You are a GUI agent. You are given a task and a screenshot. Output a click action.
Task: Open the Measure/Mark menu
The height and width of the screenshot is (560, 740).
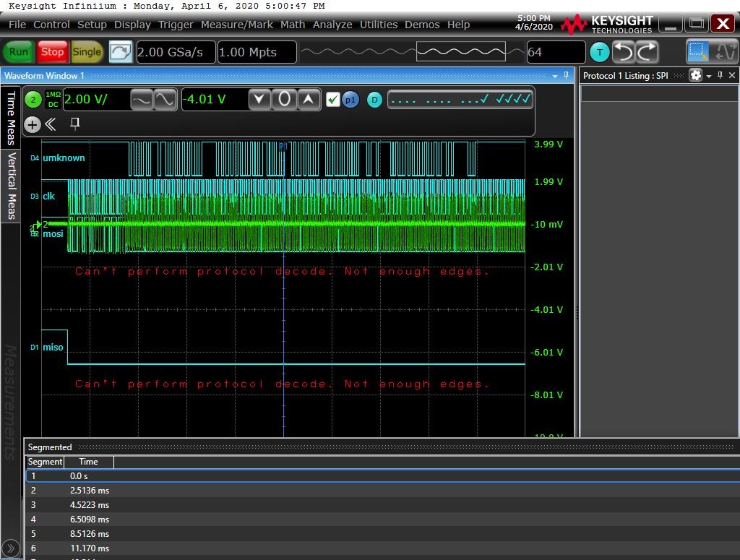click(x=237, y=25)
